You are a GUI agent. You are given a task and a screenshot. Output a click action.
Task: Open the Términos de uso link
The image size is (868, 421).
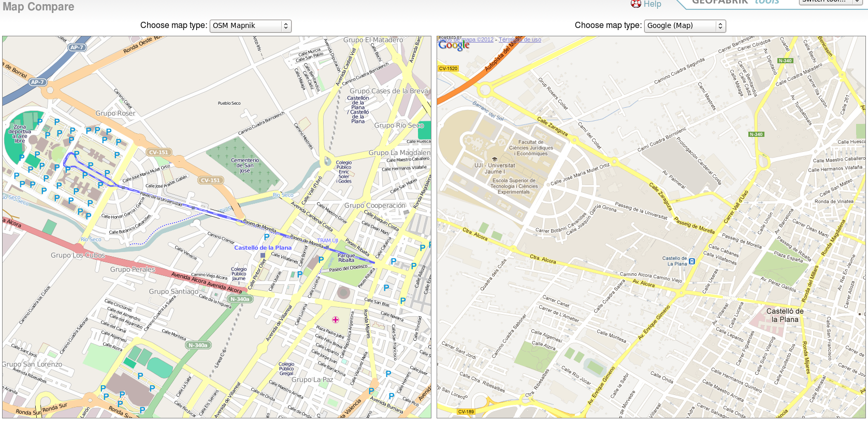point(519,39)
